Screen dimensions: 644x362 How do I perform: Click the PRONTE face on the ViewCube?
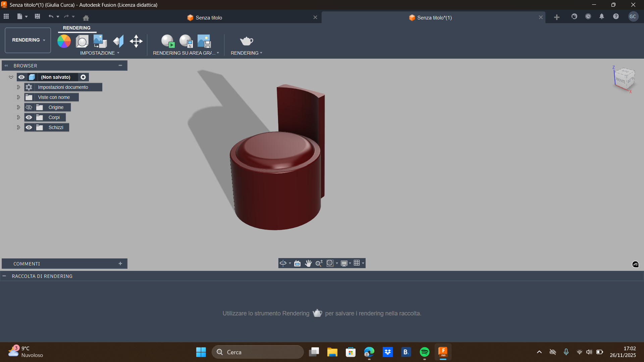pos(621,80)
